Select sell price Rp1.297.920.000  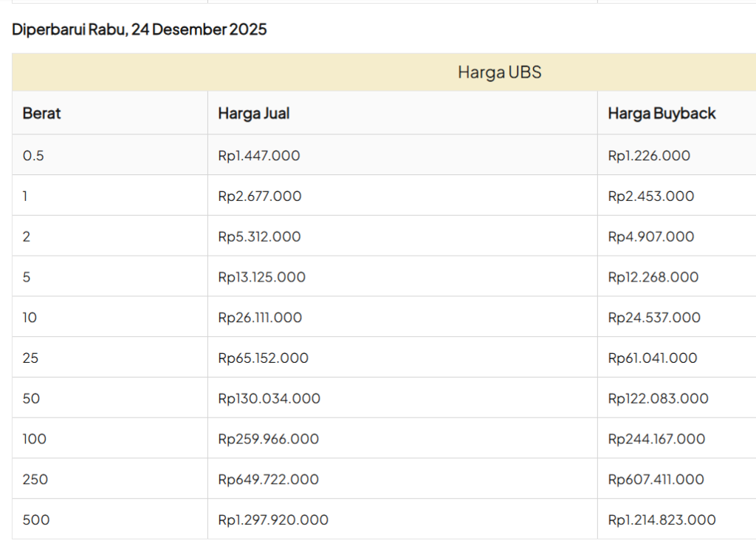click(x=273, y=520)
